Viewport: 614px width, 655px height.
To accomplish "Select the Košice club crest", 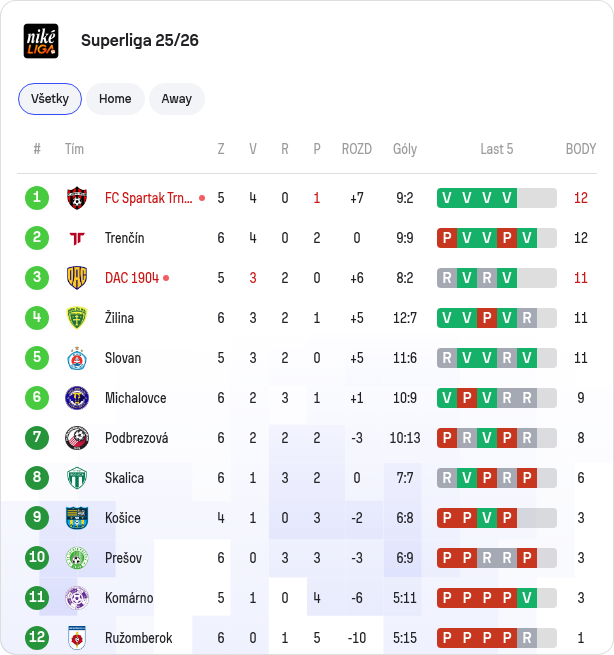I will coord(77,518).
